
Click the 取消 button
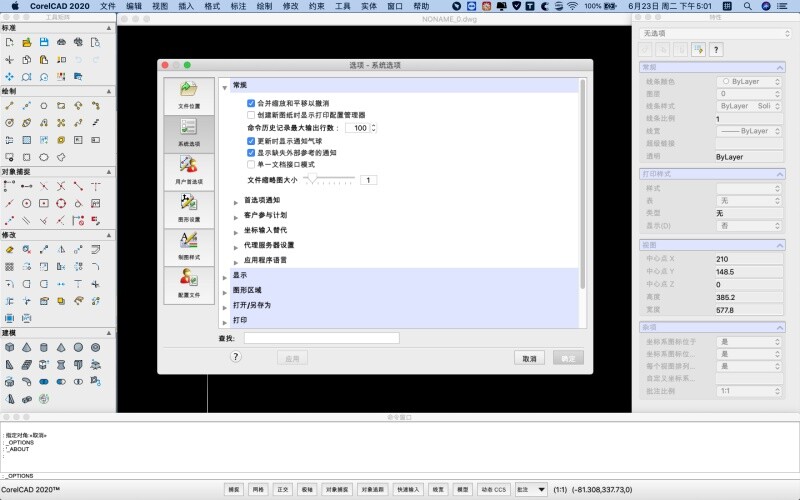tap(529, 358)
